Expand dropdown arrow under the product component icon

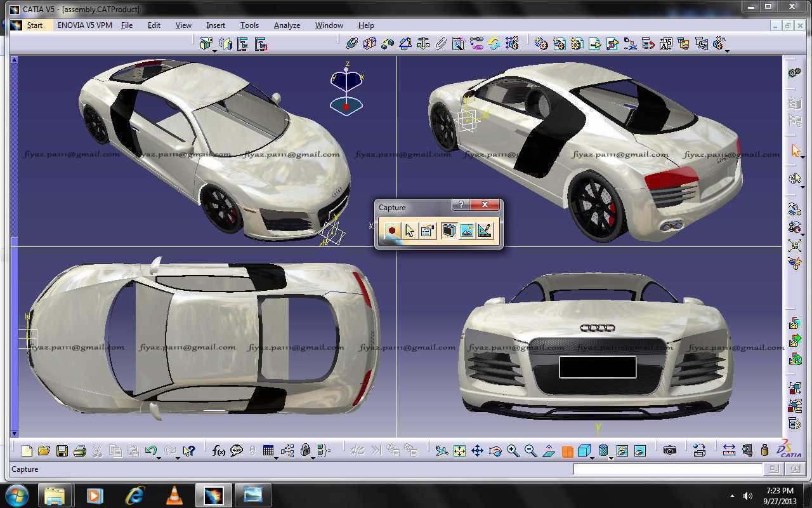(x=214, y=50)
